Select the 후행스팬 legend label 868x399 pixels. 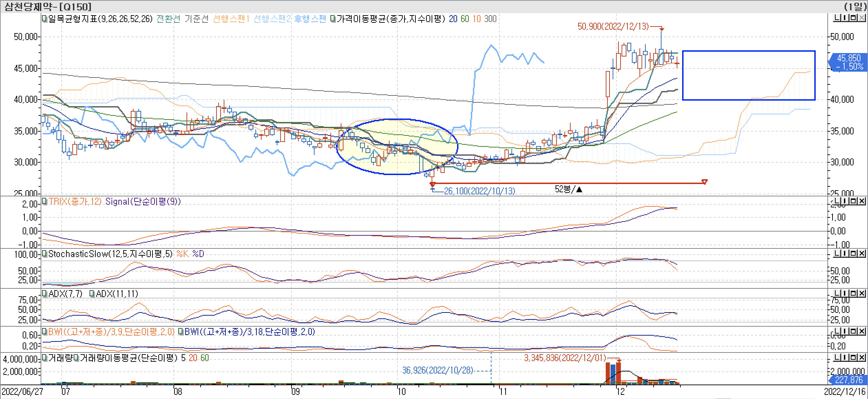pyautogui.click(x=310, y=19)
